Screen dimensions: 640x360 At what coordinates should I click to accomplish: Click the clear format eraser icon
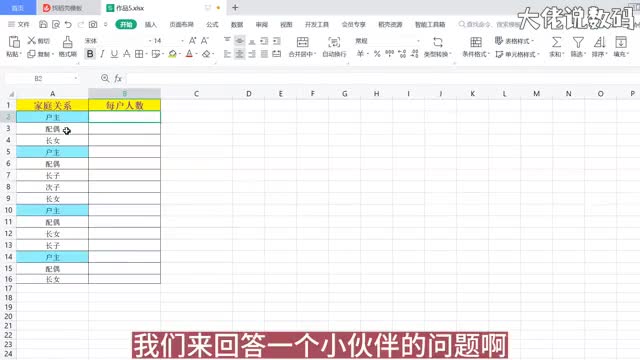[x=206, y=54]
